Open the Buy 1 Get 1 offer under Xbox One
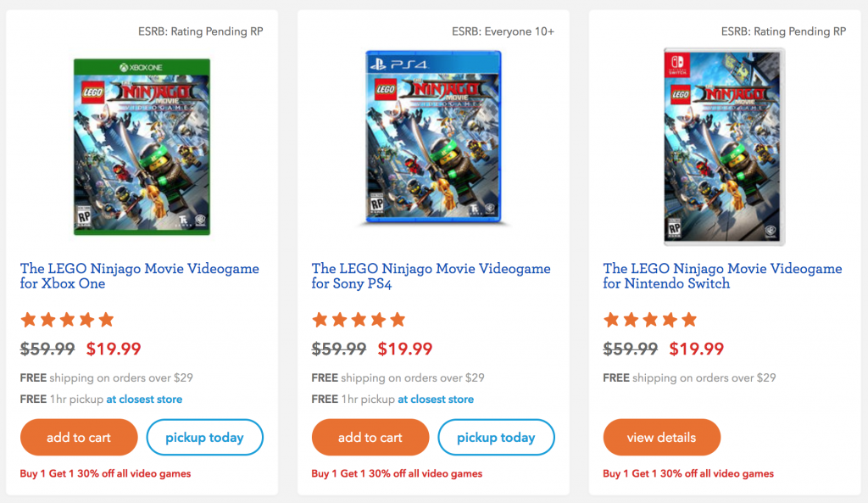 tap(105, 473)
